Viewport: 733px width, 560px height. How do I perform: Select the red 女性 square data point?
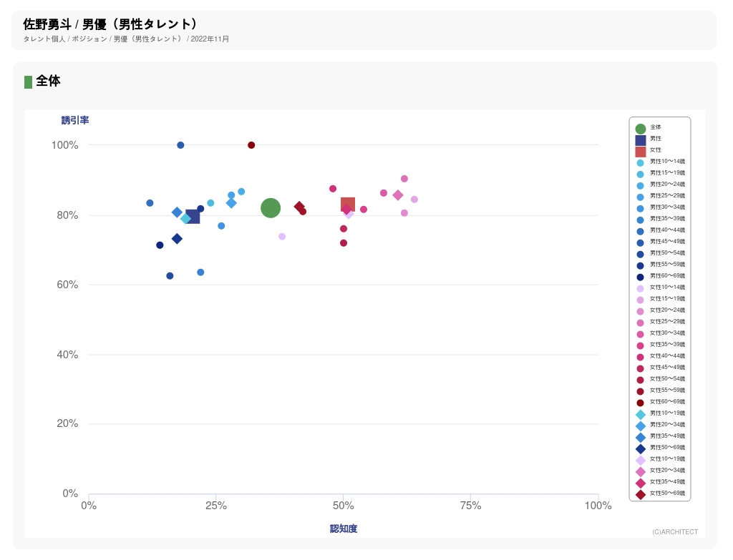point(348,205)
